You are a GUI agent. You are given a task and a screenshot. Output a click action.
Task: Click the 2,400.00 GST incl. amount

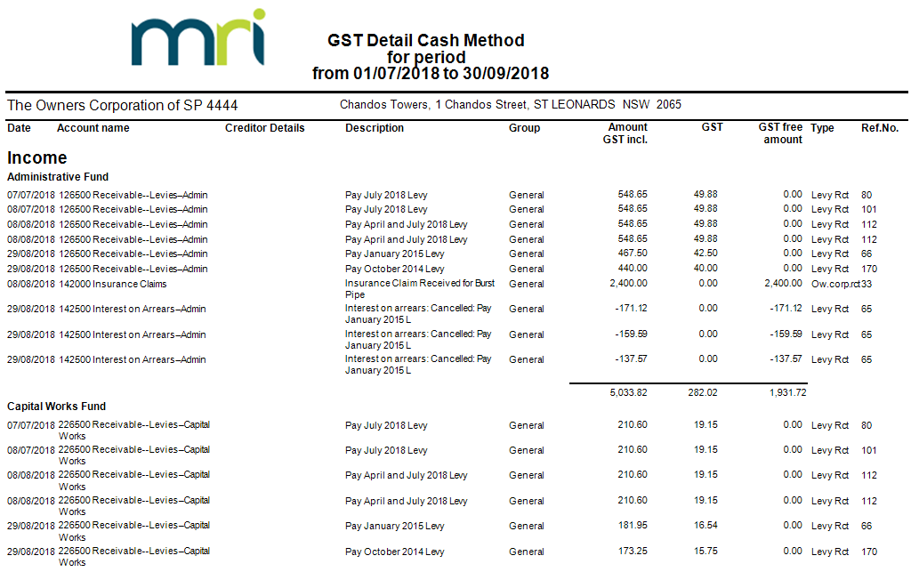628,283
